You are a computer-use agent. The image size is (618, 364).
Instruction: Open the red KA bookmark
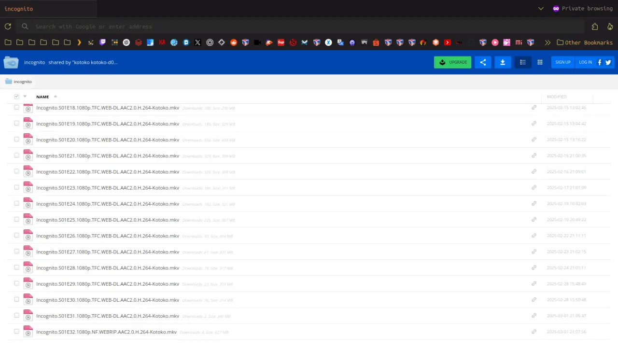click(162, 42)
